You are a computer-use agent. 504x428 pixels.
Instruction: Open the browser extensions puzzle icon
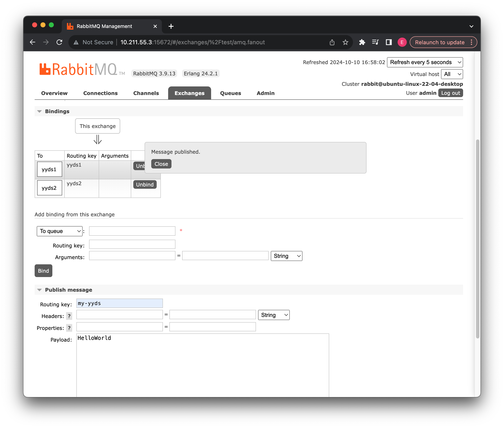362,42
